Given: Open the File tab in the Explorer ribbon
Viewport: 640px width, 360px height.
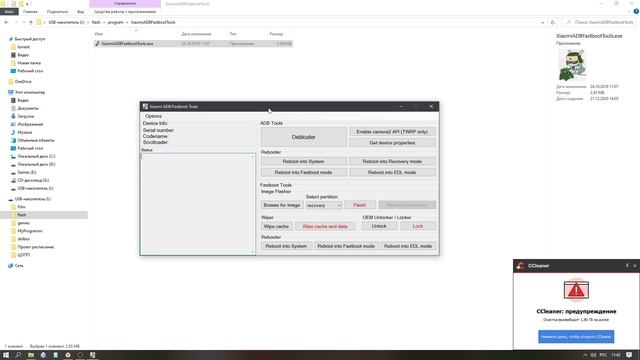Looking at the screenshot, I should [x=9, y=12].
